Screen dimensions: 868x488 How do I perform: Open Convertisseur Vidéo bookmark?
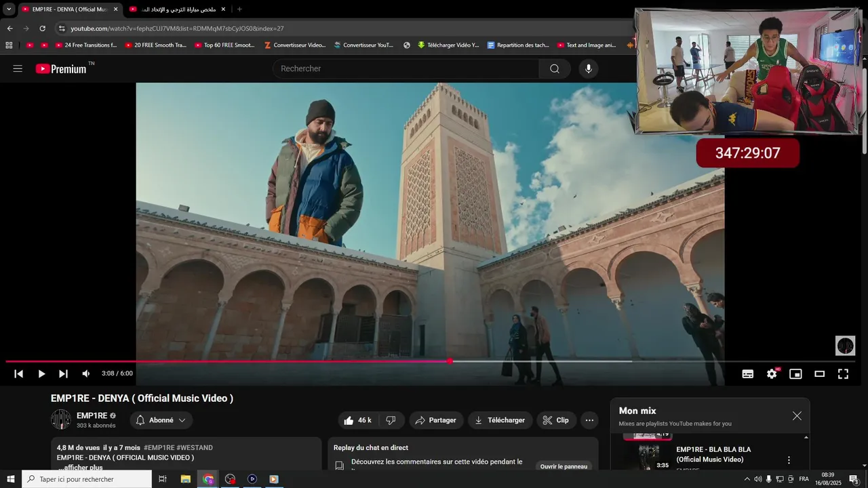295,45
